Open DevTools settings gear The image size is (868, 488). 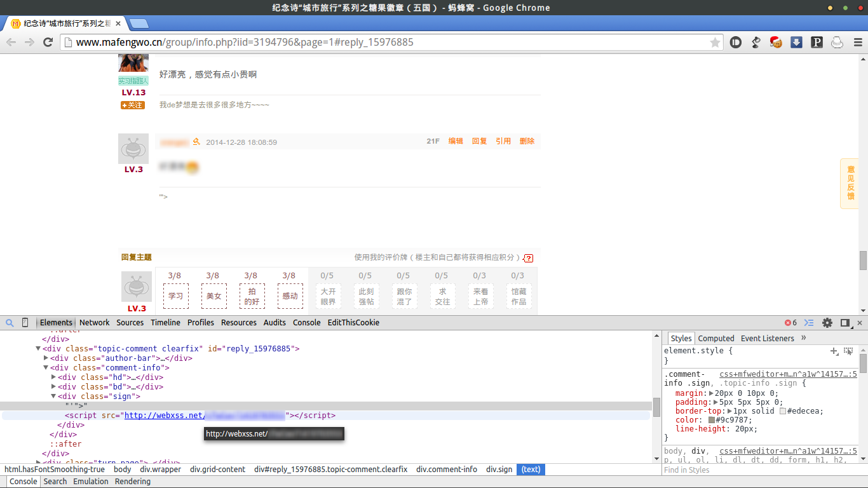click(827, 323)
